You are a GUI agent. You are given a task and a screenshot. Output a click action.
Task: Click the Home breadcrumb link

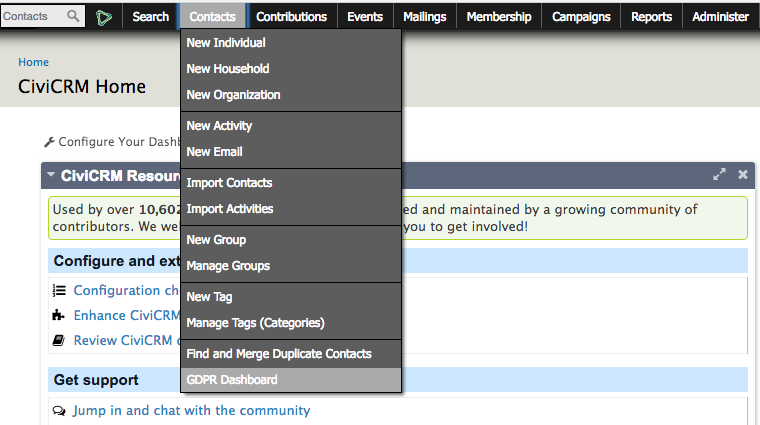tap(33, 62)
